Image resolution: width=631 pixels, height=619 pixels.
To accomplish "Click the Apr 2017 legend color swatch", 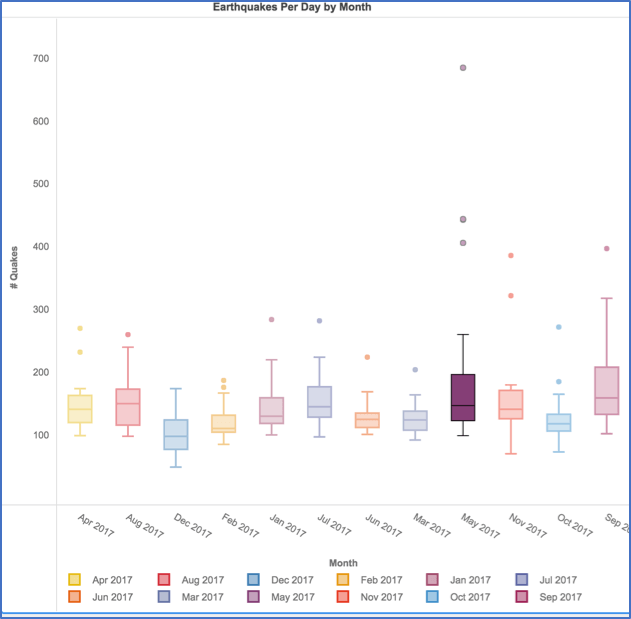I will 74,580.
